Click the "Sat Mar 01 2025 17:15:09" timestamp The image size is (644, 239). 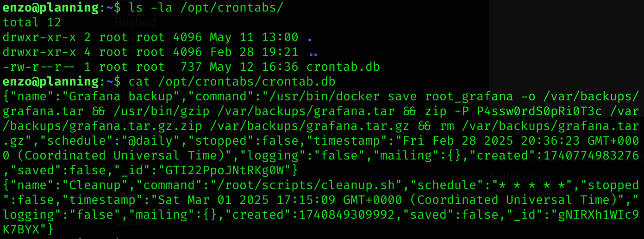click(247, 200)
